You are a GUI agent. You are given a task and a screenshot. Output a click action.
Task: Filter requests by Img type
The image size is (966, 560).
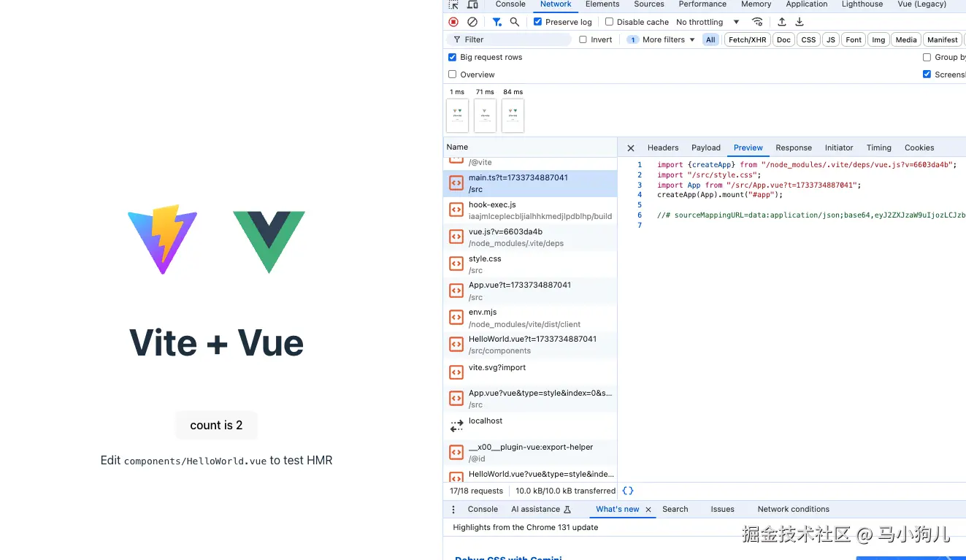coord(878,39)
